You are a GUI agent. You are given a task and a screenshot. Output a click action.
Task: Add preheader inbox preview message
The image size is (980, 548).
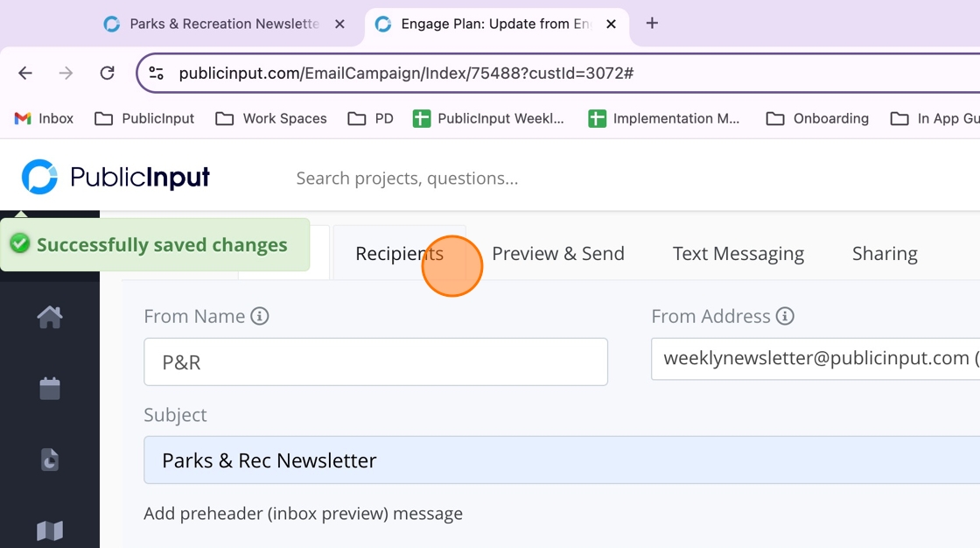303,514
